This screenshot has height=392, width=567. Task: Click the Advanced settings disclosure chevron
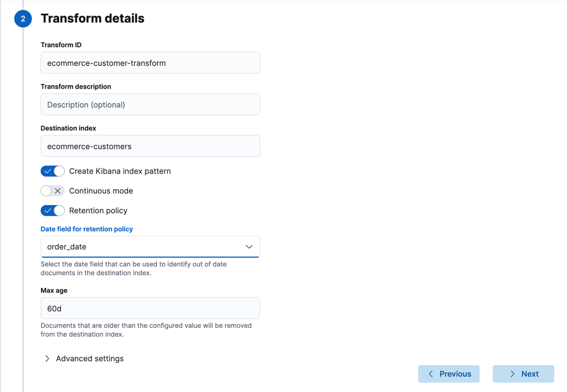tap(47, 358)
